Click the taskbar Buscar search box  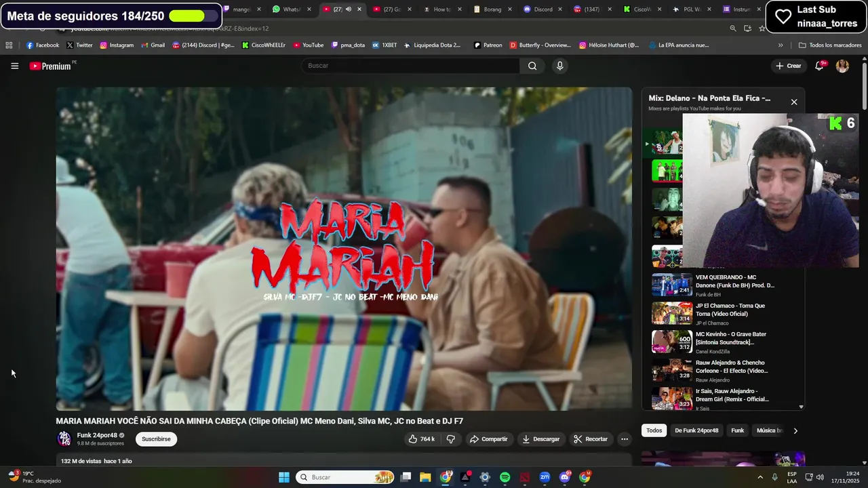346,477
